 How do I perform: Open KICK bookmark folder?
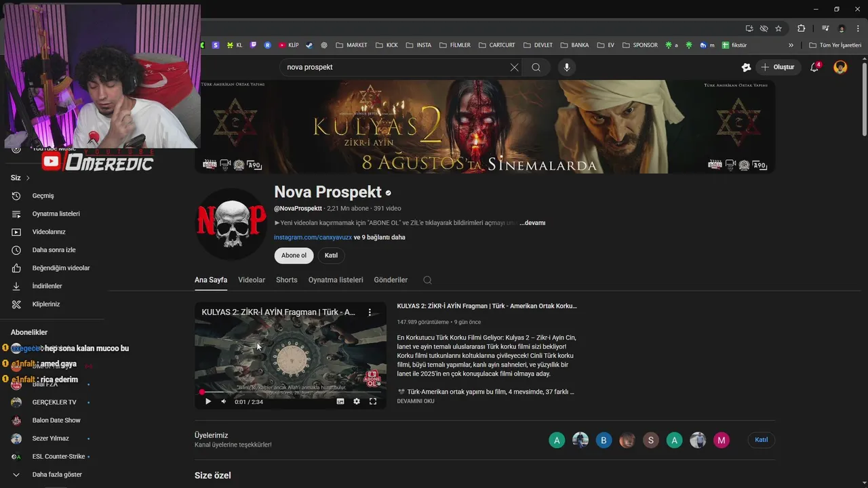coord(387,45)
